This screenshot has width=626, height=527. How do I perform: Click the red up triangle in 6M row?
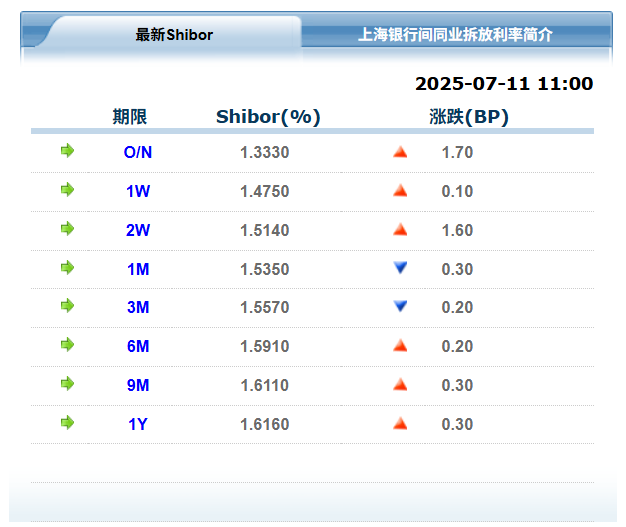(x=400, y=346)
